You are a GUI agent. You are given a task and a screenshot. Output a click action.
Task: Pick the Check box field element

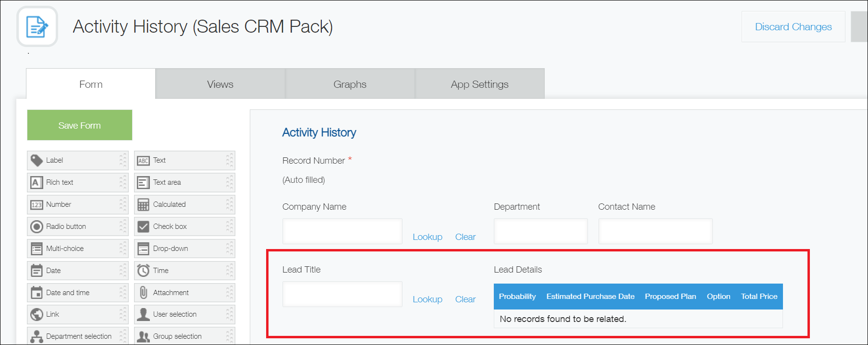point(184,226)
